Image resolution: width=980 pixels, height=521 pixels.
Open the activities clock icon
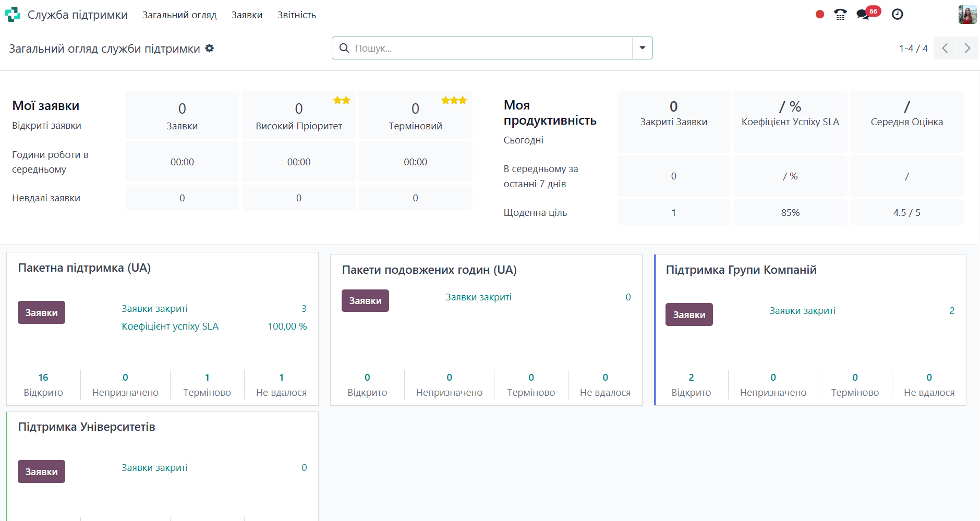click(x=898, y=15)
